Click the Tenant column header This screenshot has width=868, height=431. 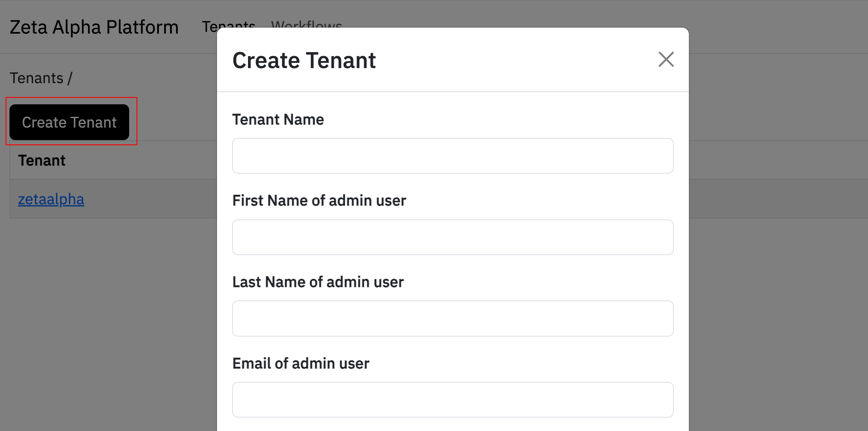(x=42, y=160)
